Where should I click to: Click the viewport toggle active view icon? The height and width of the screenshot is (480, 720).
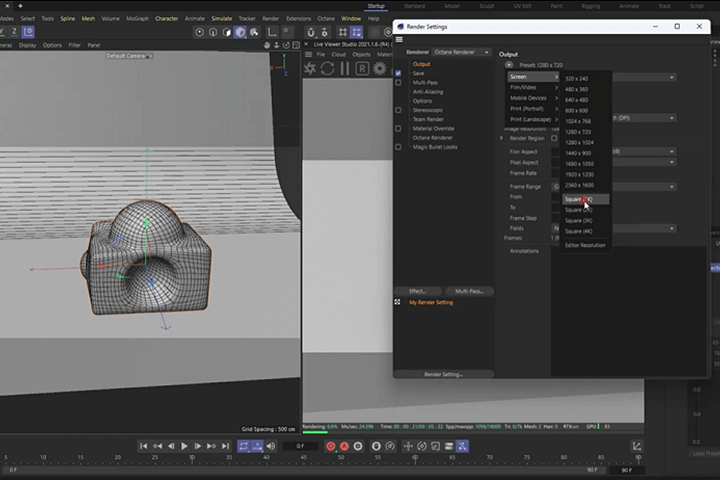point(296,45)
